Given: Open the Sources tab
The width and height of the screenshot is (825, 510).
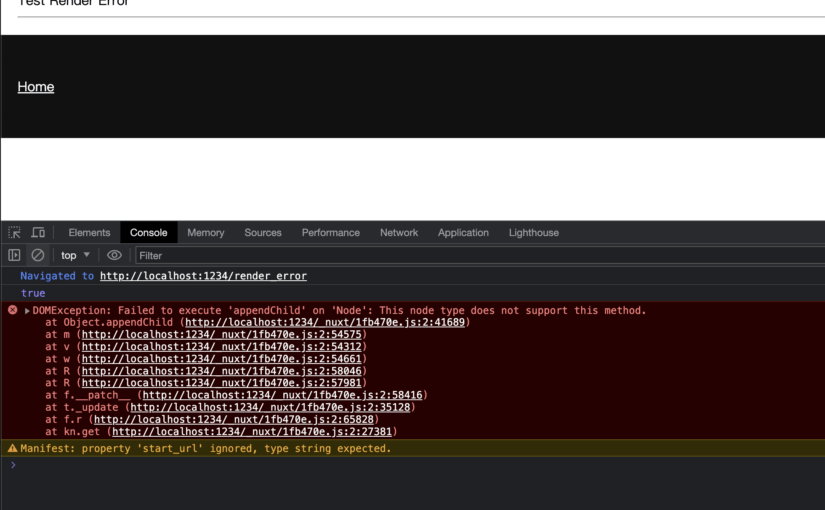Looking at the screenshot, I should point(263,232).
